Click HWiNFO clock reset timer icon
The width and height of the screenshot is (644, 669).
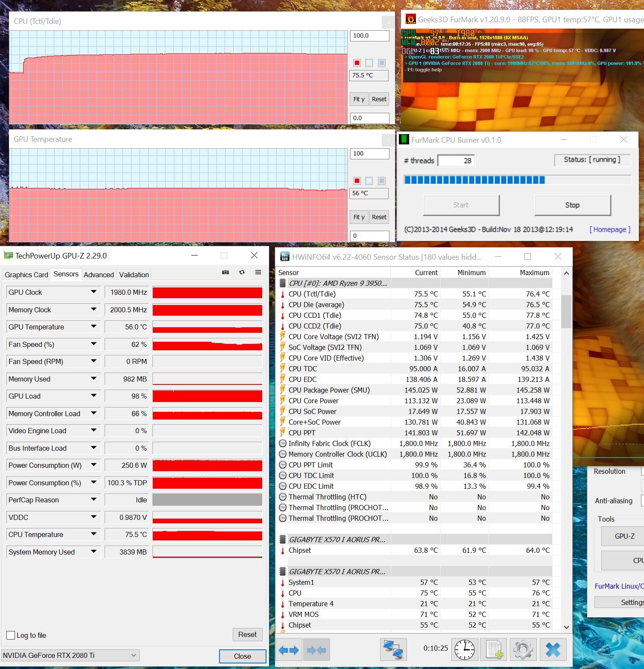pos(464,650)
